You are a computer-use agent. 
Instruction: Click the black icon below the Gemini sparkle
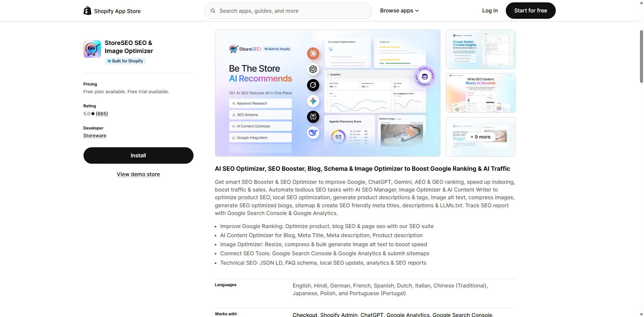pos(313,117)
